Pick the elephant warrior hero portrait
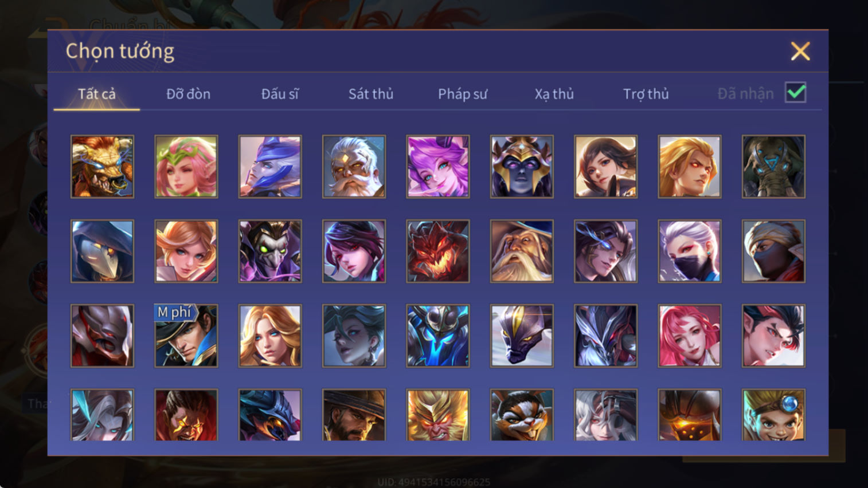Viewport: 868px width, 488px height. [773, 167]
